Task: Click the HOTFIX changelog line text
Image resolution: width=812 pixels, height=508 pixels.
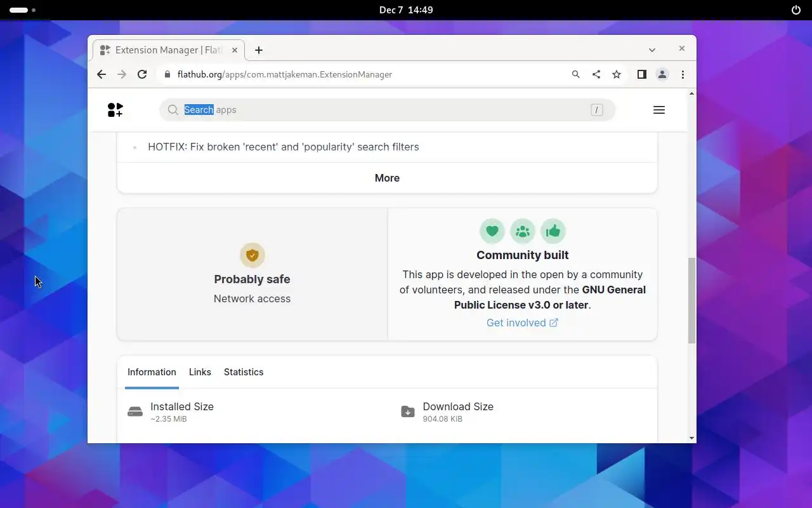Action: (x=284, y=147)
